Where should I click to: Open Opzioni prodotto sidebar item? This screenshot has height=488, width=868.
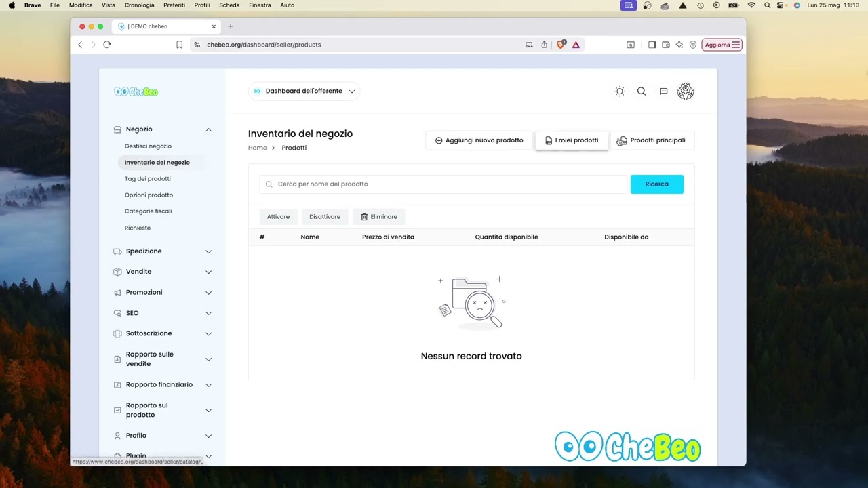(149, 195)
